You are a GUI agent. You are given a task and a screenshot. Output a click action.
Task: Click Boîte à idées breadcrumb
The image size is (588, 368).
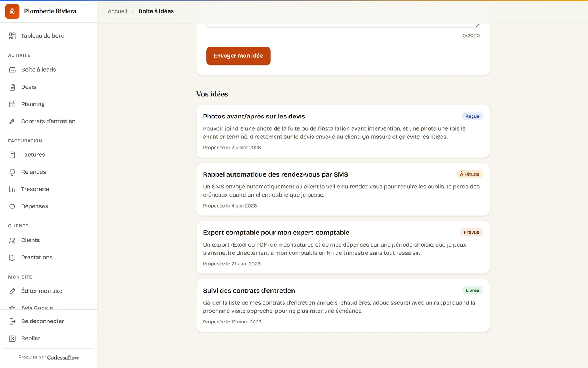156,11
